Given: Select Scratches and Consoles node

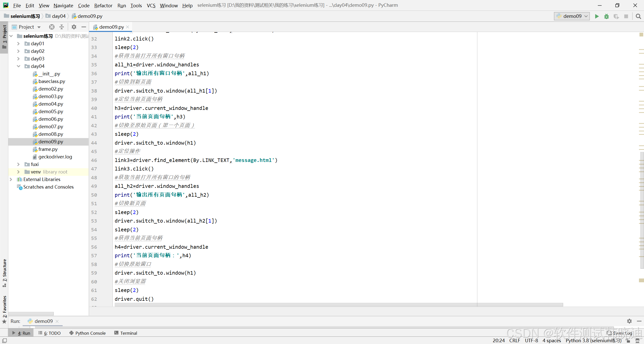Looking at the screenshot, I should click(x=48, y=187).
